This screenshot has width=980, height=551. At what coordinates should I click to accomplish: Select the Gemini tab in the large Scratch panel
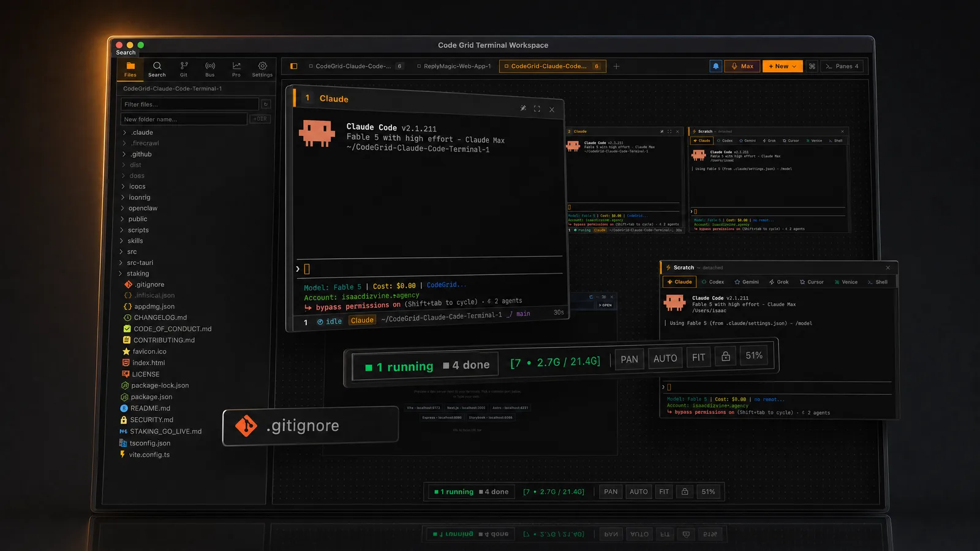pyautogui.click(x=747, y=282)
